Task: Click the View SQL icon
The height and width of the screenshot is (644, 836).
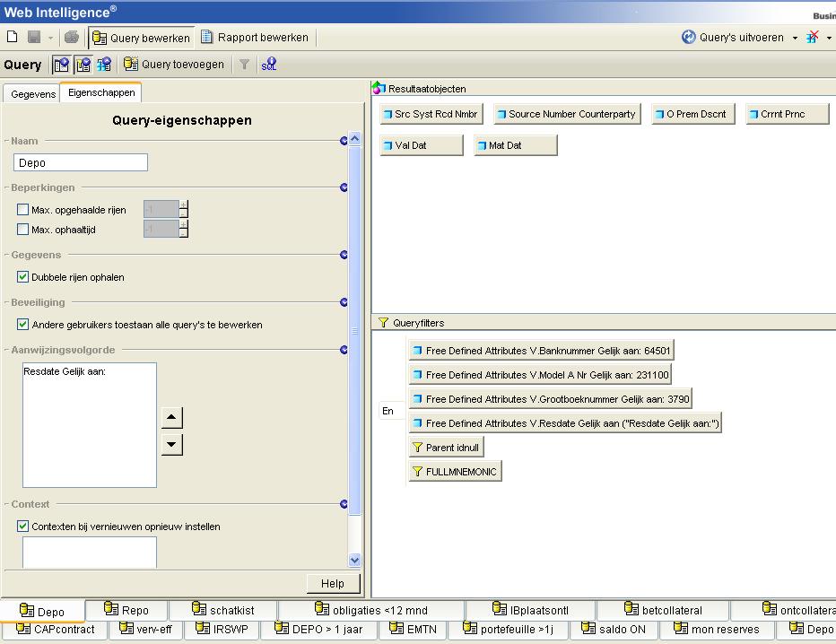Action: pos(268,65)
